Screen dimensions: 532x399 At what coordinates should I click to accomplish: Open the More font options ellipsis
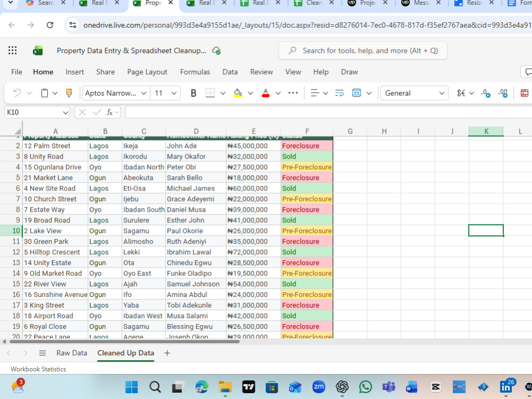(293, 93)
